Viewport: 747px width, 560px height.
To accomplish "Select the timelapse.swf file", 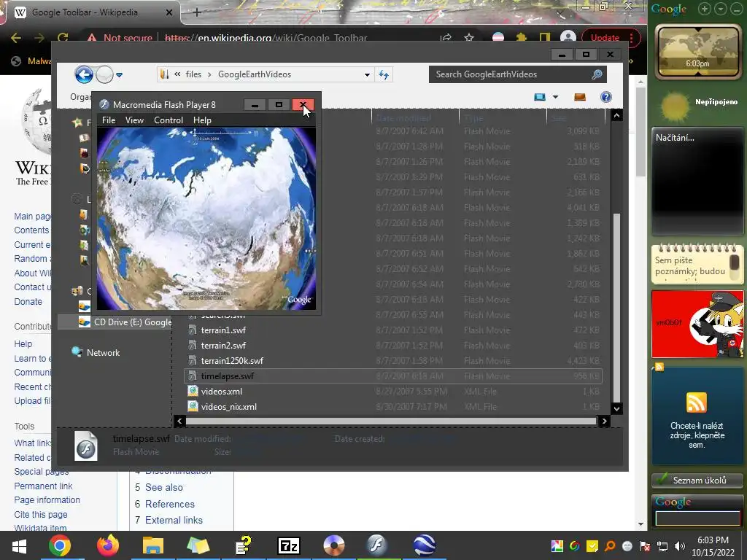I will tap(393, 376).
